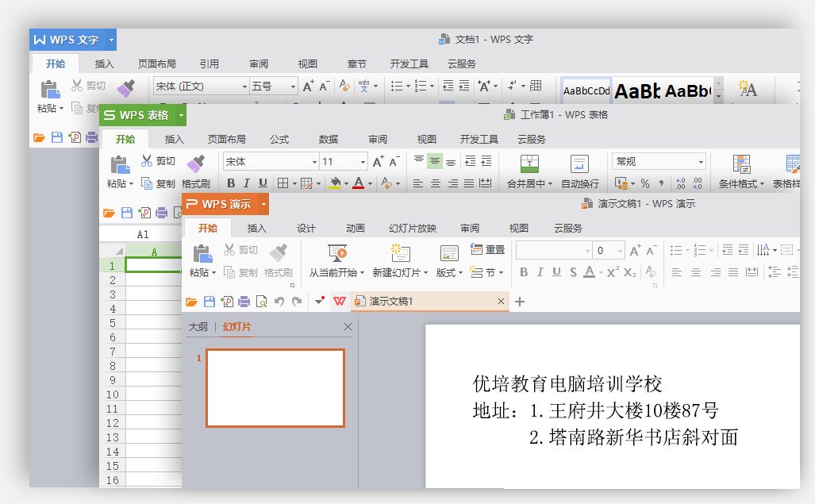
Task: Click the save icon in WPS 演示 toolbar
Action: [210, 302]
